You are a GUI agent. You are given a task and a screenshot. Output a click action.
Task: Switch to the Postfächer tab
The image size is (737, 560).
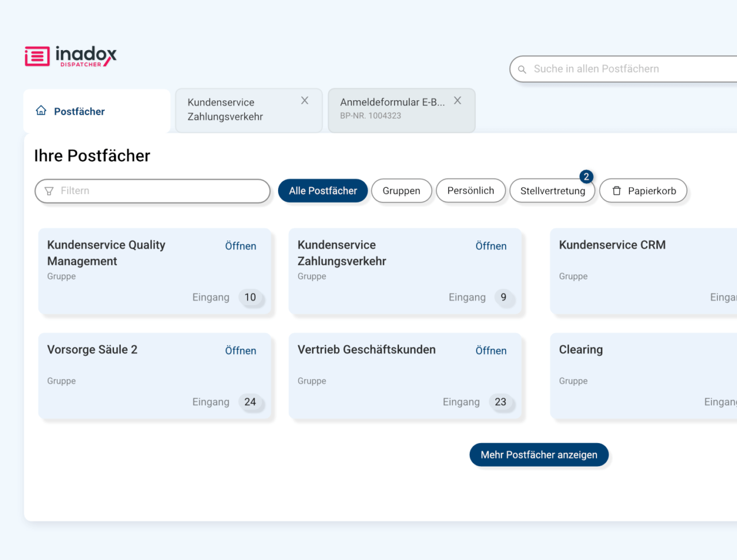pos(97,111)
